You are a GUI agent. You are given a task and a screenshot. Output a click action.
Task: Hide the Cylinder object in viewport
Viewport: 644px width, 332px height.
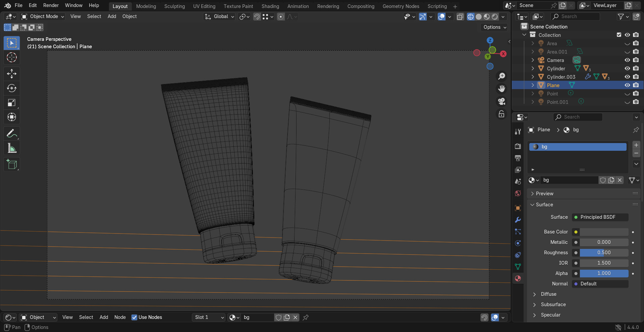click(x=627, y=68)
